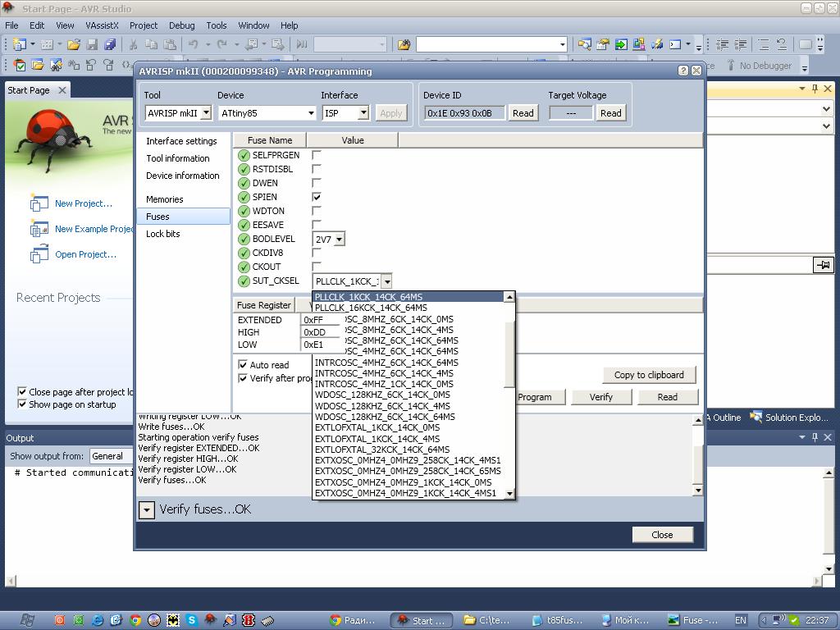Click the Verify button
The width and height of the screenshot is (840, 630).
[x=600, y=397]
